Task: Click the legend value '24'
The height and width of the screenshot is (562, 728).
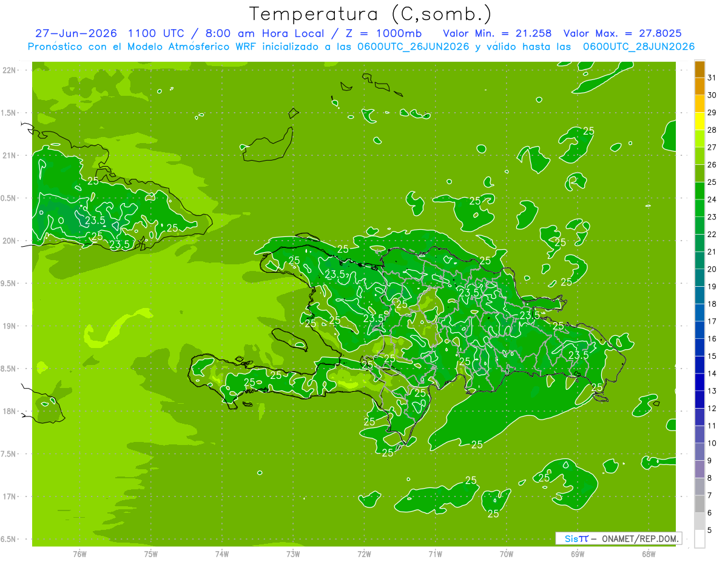Action: coord(712,199)
